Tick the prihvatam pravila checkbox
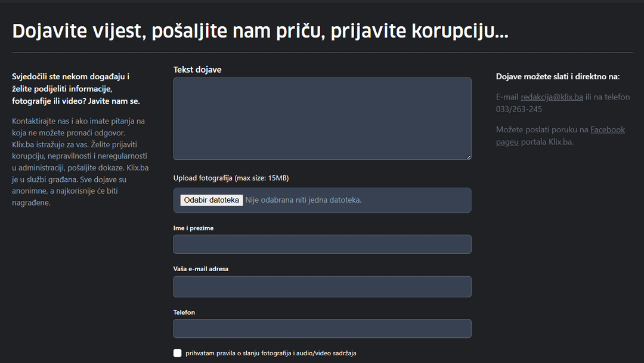Screen dimensions: 644x363 (178, 353)
